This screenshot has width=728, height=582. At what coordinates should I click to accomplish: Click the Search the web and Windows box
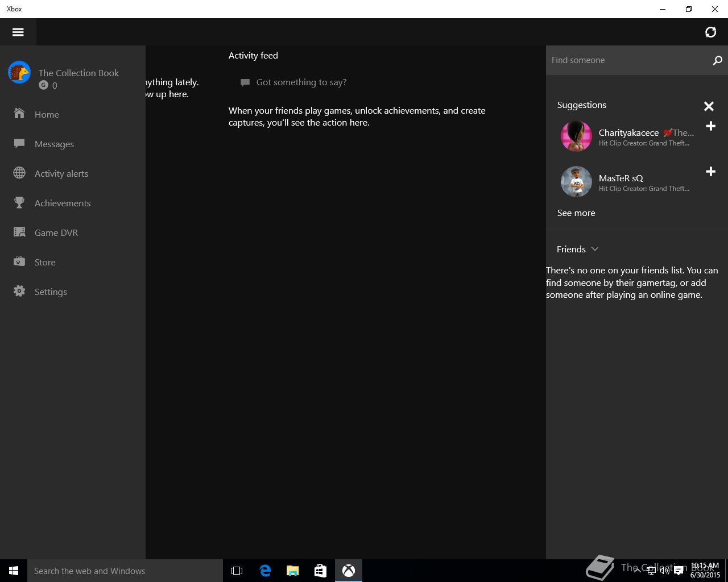125,571
